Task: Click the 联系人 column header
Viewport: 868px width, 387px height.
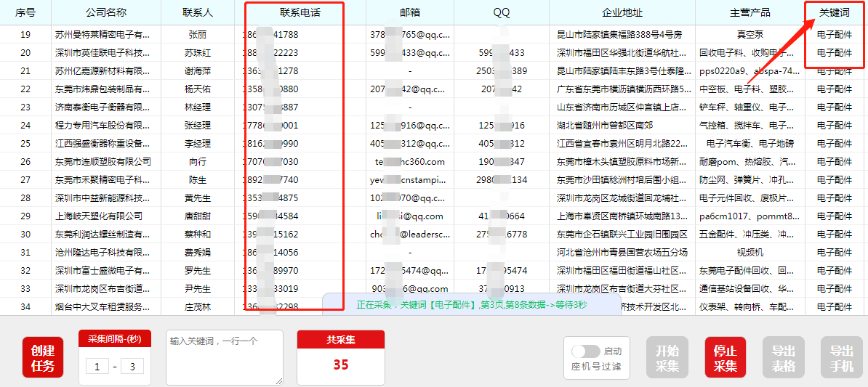Action: tap(198, 12)
